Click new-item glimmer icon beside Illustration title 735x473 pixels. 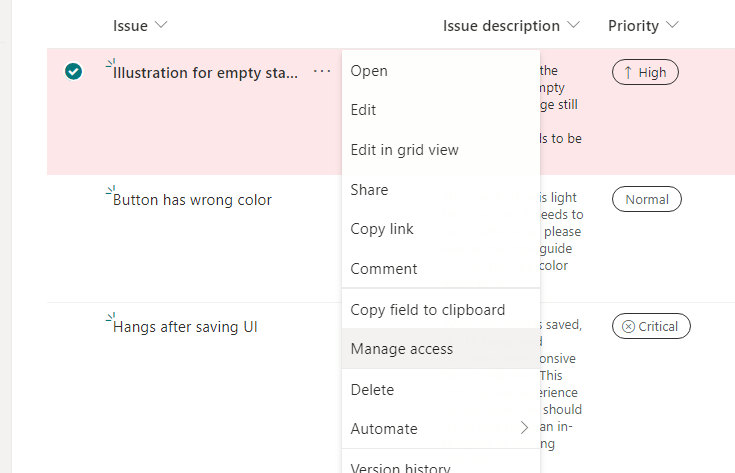[111, 63]
